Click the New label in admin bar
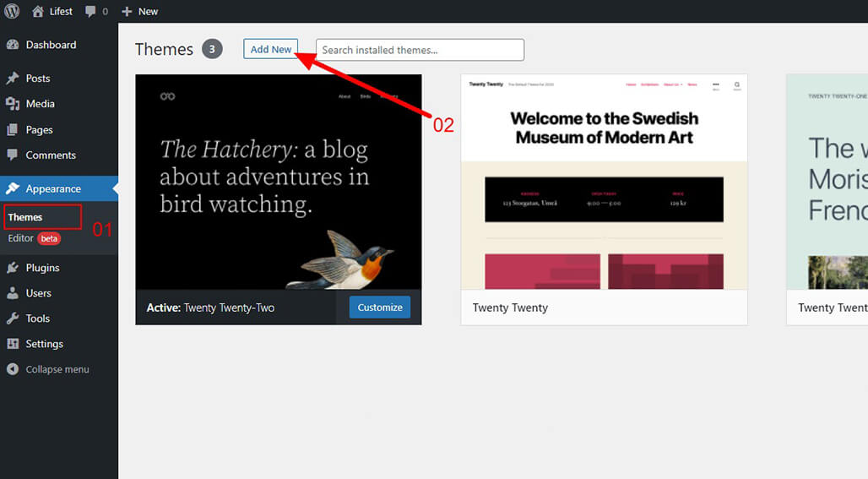The image size is (868, 479). [x=148, y=11]
